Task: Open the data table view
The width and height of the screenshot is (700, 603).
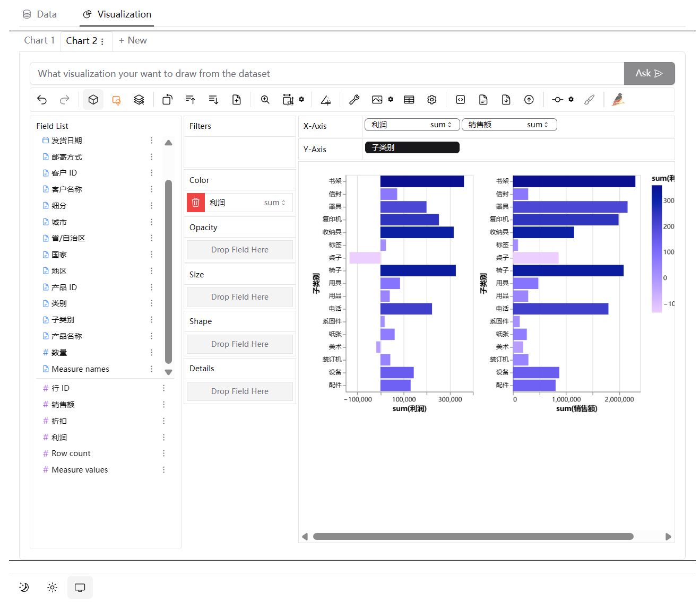Action: coord(409,99)
